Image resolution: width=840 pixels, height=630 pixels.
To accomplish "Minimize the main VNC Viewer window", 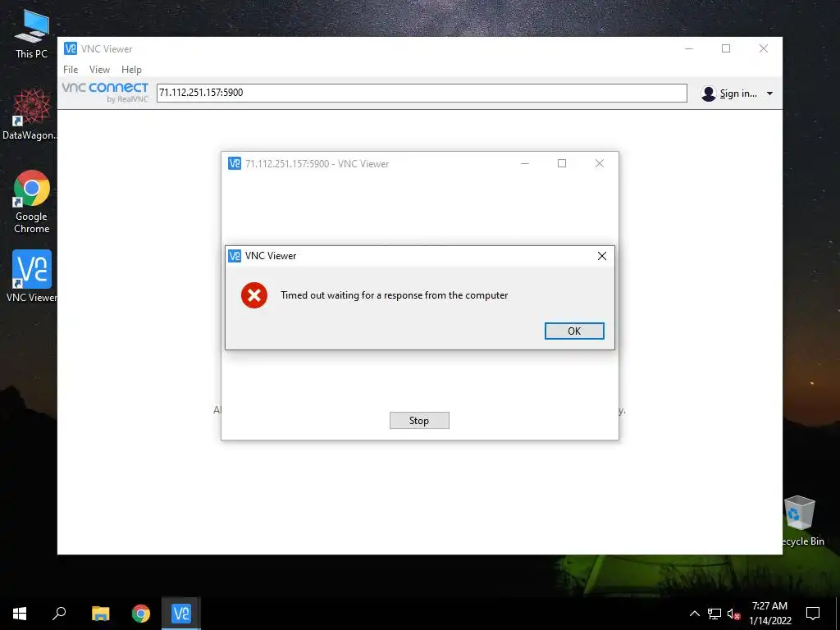I will click(x=689, y=48).
